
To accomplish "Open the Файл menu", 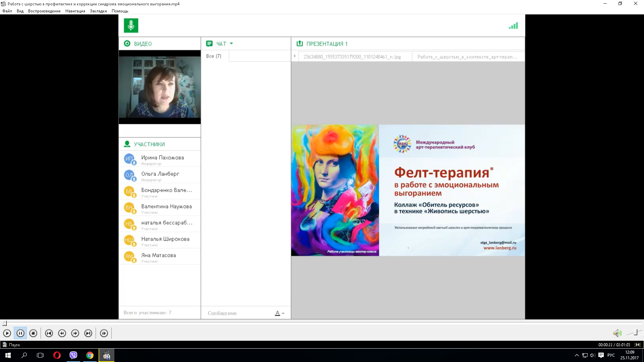I will (x=7, y=11).
